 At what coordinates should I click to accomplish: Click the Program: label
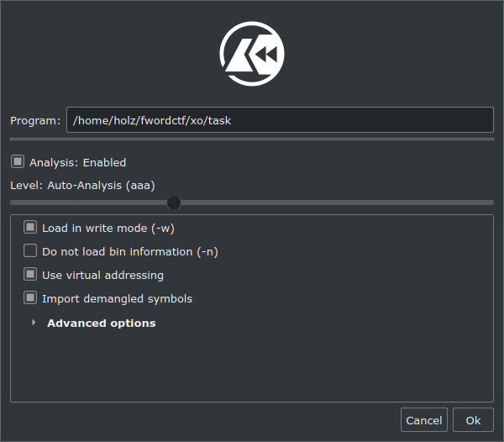point(35,120)
